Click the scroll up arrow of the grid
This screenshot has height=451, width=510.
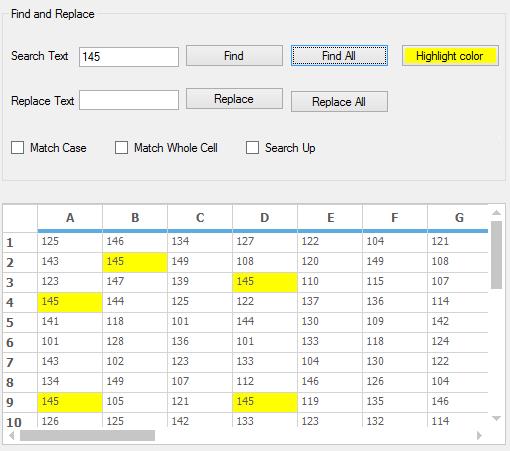(x=496, y=213)
